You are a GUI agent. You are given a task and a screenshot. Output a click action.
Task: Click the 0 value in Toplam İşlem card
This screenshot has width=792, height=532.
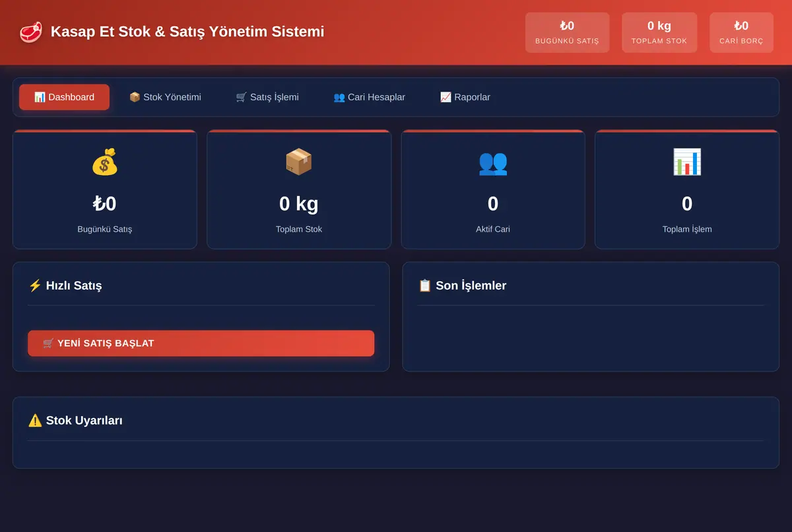pyautogui.click(x=687, y=204)
